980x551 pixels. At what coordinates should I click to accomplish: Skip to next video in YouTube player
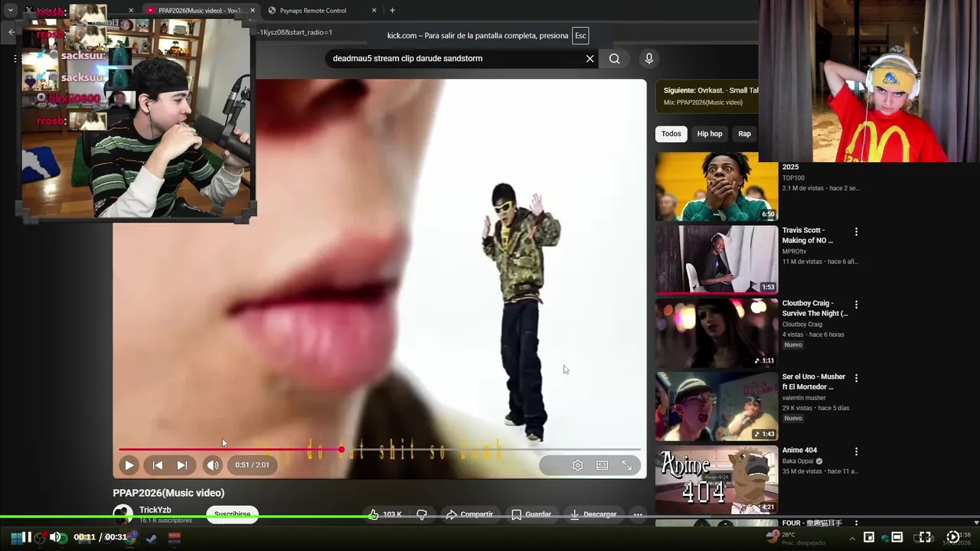point(181,465)
